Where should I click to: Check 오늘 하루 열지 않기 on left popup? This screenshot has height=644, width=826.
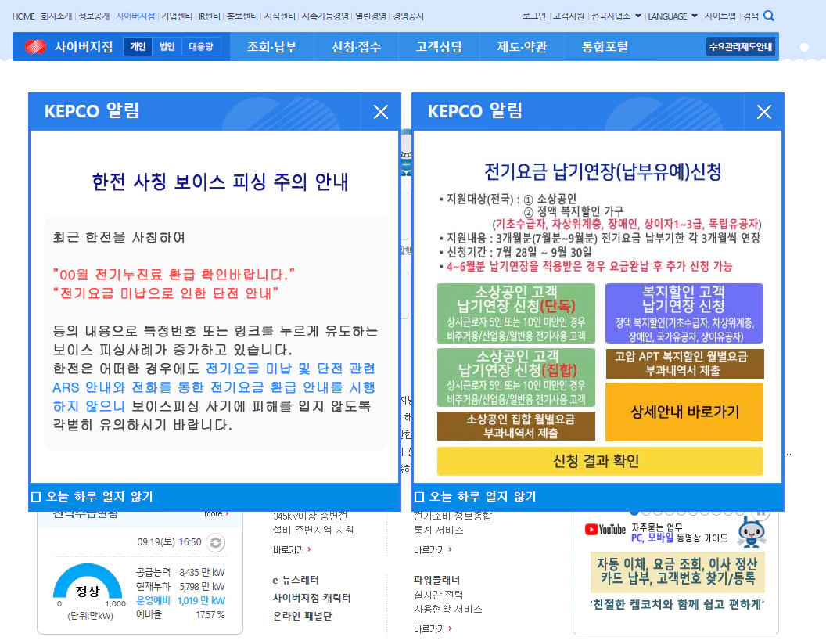(36, 497)
